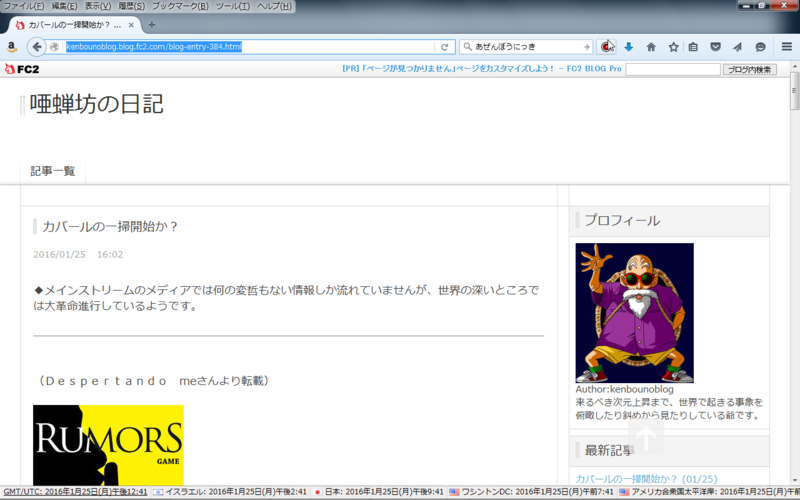Screen dimensions: 800x500
Task: Go to the home page icon
Action: (x=651, y=47)
